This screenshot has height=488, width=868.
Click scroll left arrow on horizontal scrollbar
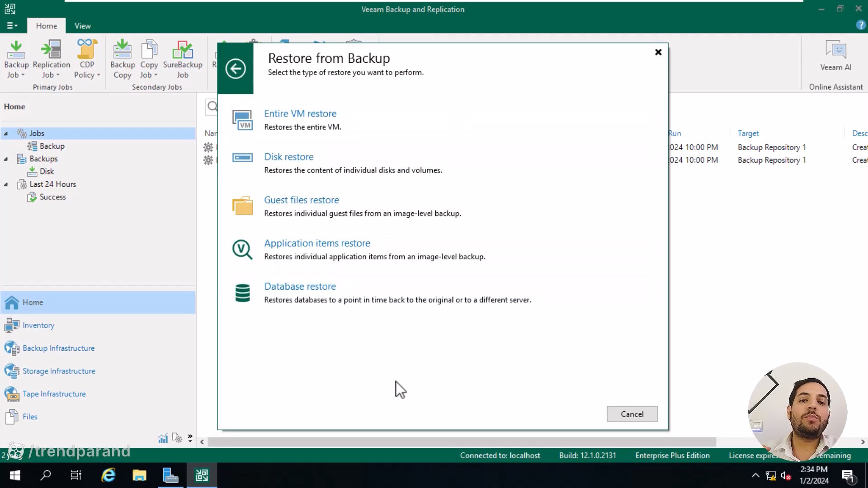pyautogui.click(x=202, y=442)
